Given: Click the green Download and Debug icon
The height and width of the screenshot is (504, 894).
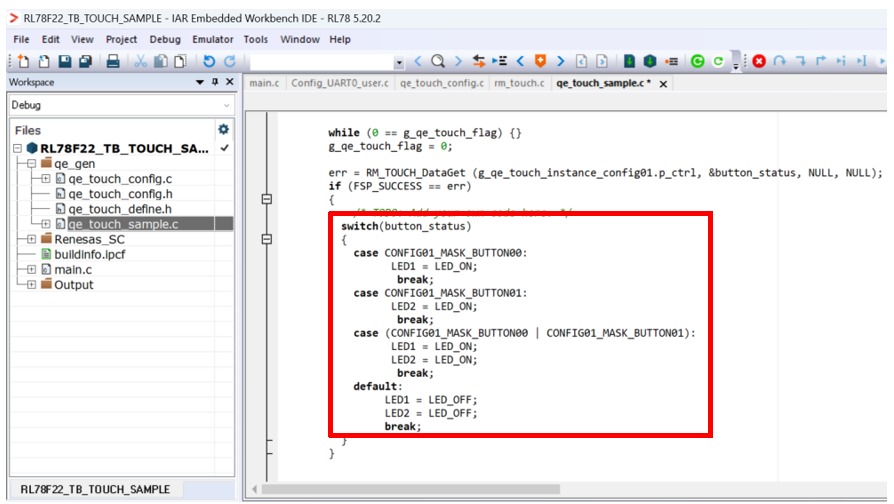Looking at the screenshot, I should pos(697,62).
